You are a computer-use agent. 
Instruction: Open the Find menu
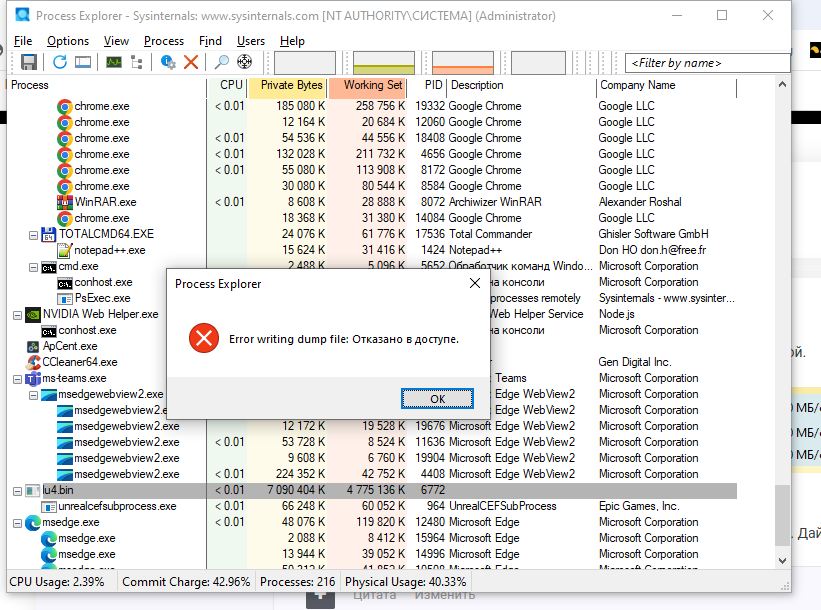point(210,41)
